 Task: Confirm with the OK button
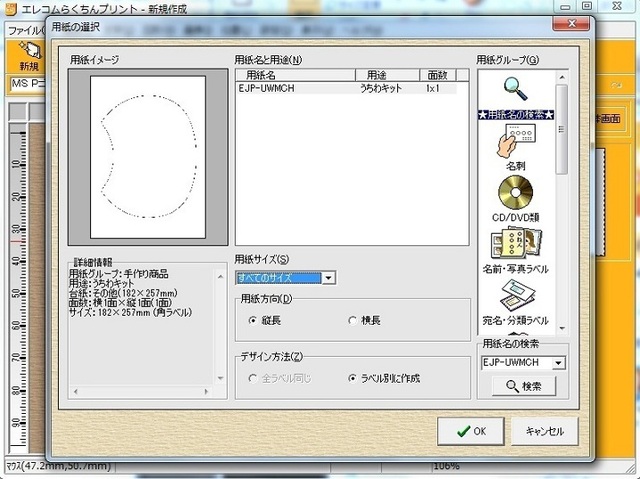coord(471,431)
